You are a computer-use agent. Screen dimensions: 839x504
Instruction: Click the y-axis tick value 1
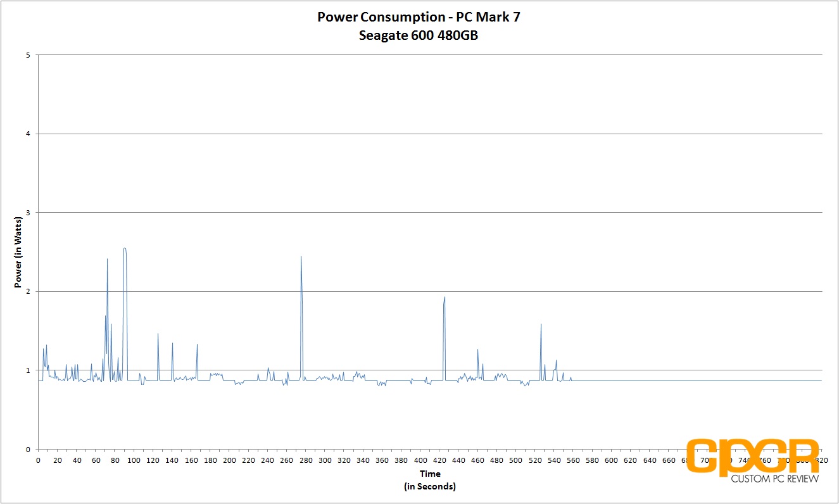tap(28, 370)
